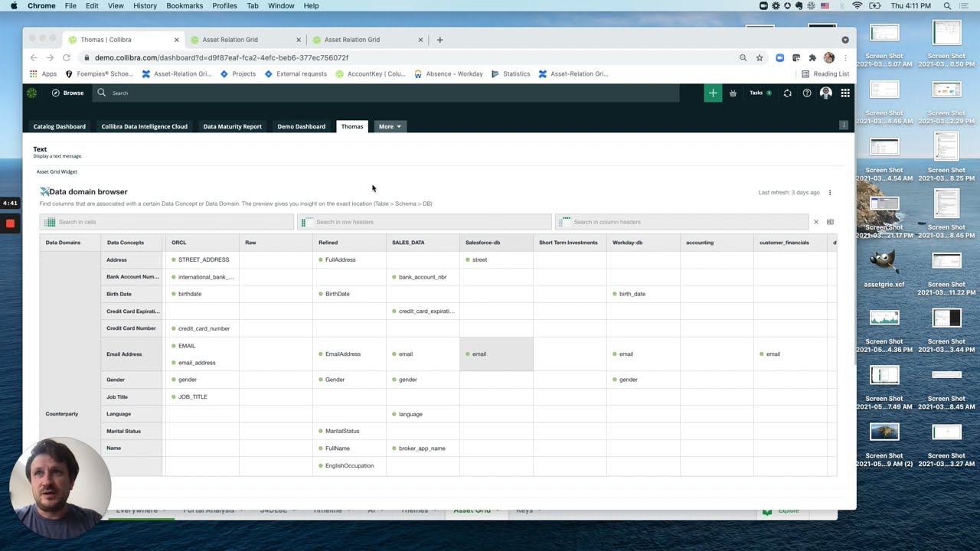Open the Collibra Data Intelligence Cloud tab
The width and height of the screenshot is (980, 551).
coord(144,126)
